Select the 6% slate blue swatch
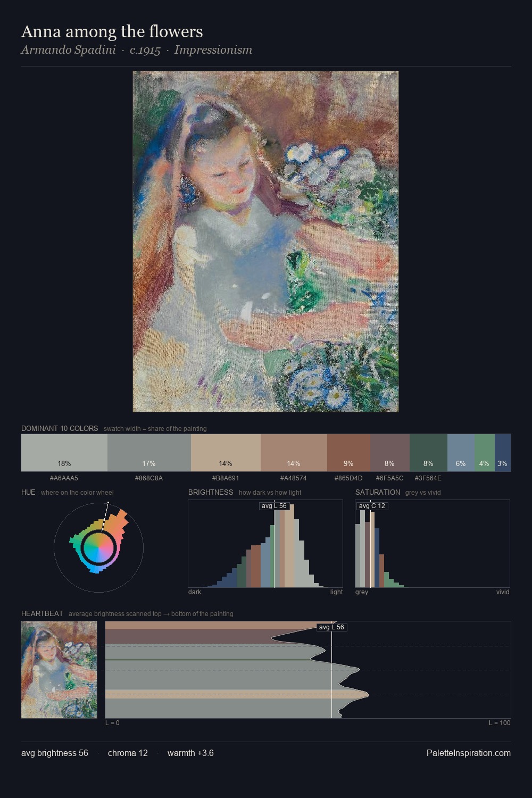 pyautogui.click(x=461, y=453)
